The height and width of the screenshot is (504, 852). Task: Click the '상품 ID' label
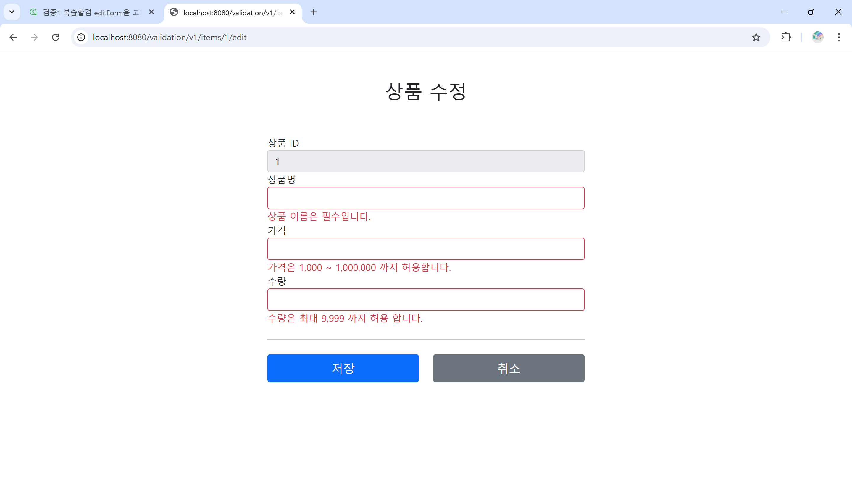(283, 143)
